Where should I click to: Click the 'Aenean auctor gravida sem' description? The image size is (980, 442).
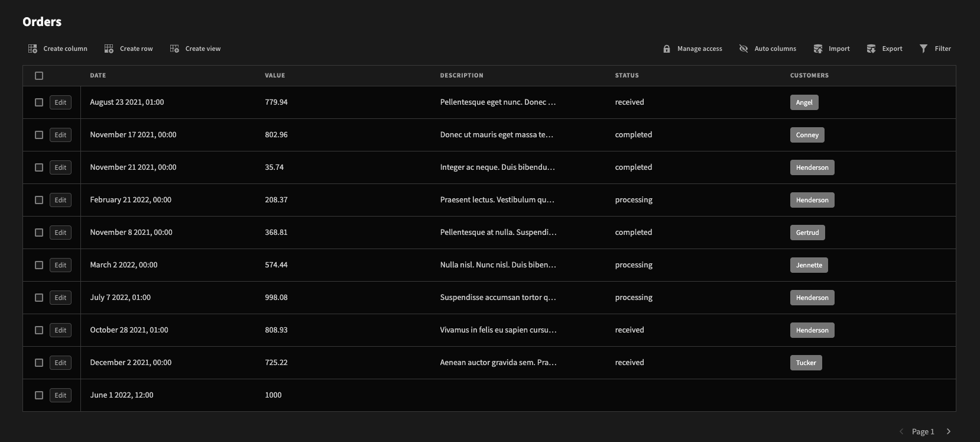click(x=498, y=362)
